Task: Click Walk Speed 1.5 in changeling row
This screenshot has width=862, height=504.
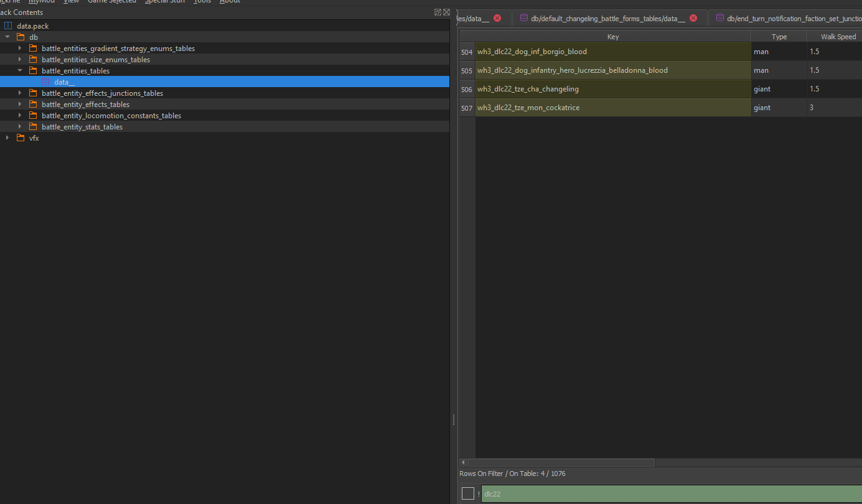Action: pos(835,89)
